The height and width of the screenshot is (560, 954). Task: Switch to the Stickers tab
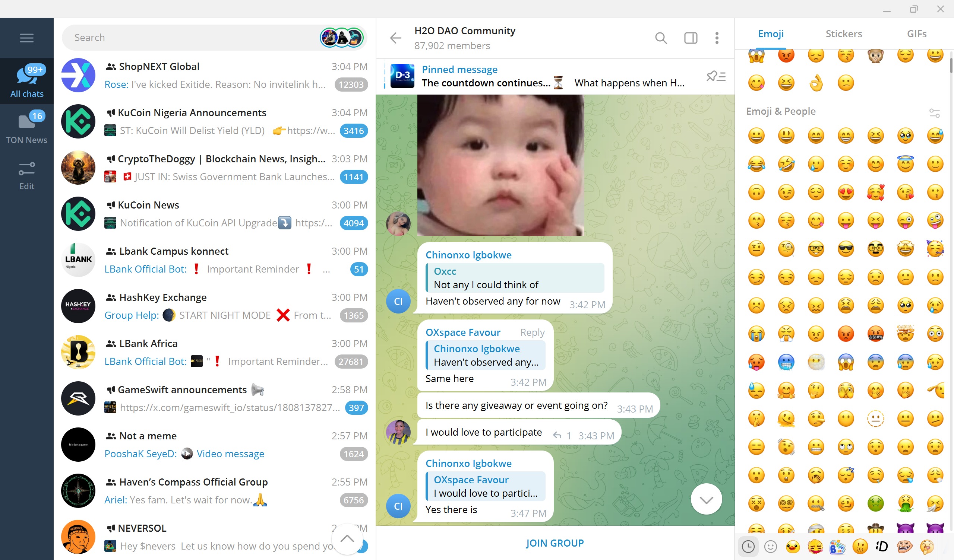coord(843,34)
